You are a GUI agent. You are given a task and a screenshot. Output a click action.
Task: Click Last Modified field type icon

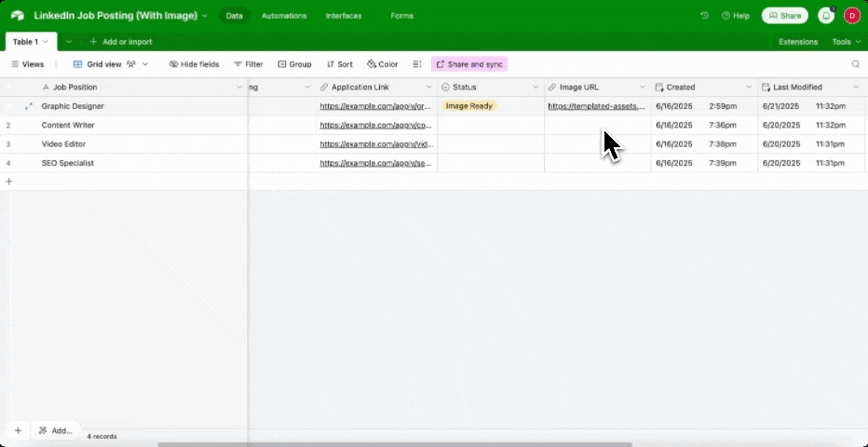click(766, 88)
